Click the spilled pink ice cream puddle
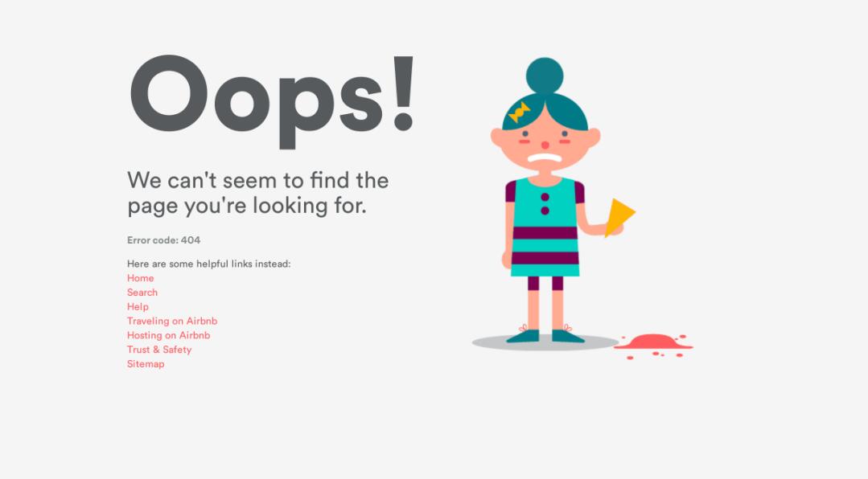The image size is (868, 479). tap(653, 343)
